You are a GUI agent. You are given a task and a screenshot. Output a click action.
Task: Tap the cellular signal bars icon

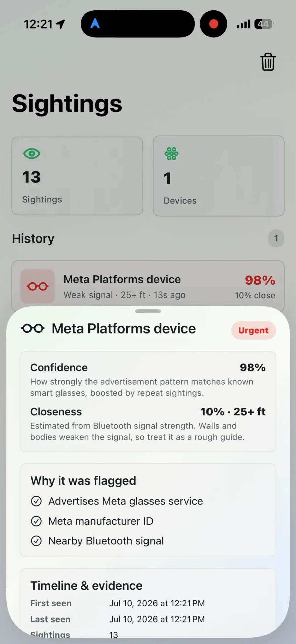(244, 24)
